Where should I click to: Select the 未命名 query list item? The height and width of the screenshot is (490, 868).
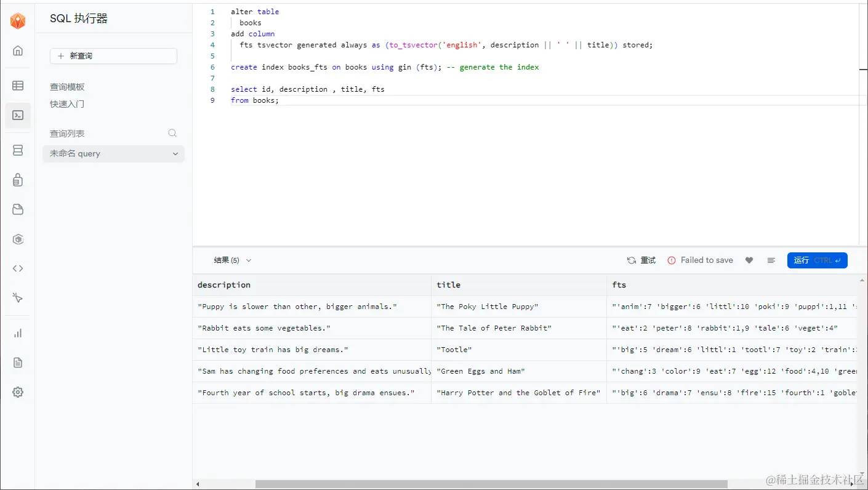113,154
